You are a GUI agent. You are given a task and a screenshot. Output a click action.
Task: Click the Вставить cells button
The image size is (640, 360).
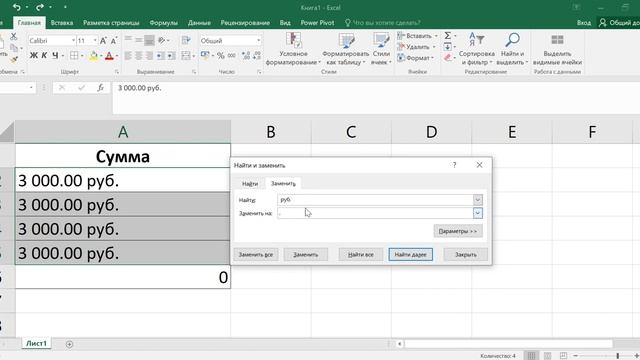click(x=414, y=36)
